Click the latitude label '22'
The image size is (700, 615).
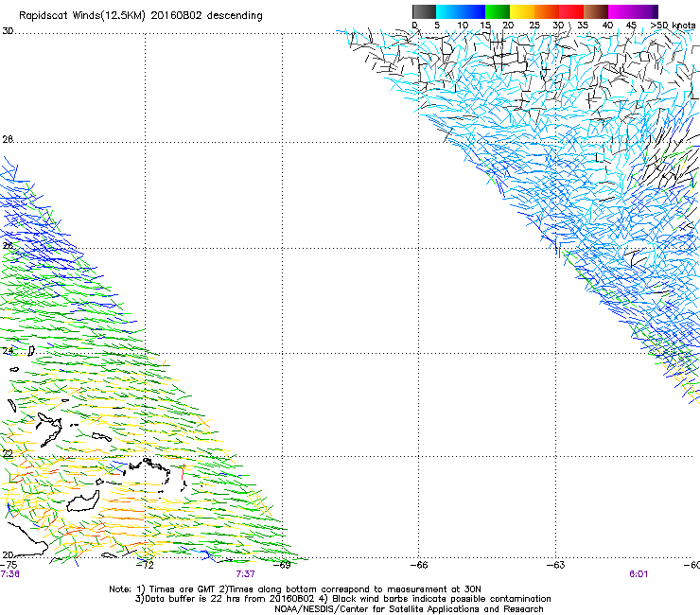click(8, 454)
